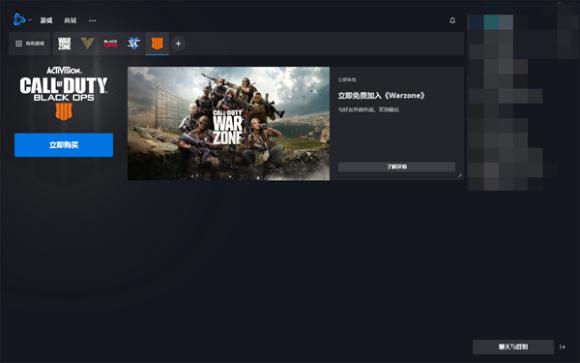580x363 pixels.
Task: Click the notification bell icon
Action: [x=452, y=20]
